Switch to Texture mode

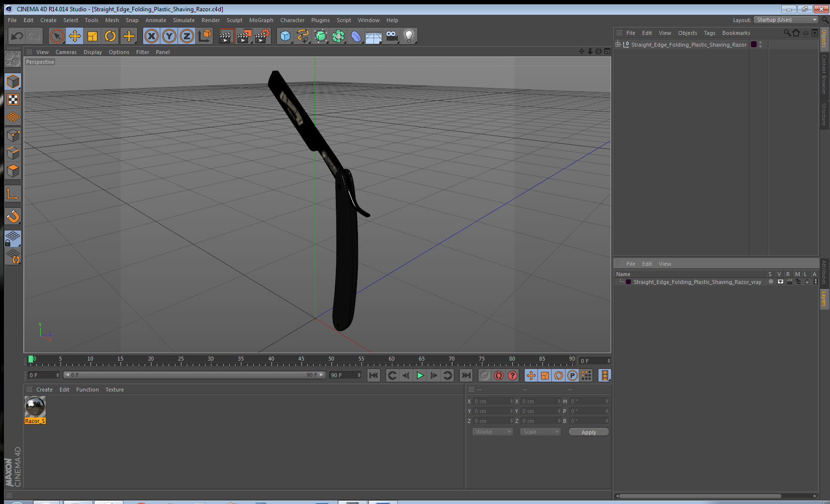pyautogui.click(x=13, y=100)
